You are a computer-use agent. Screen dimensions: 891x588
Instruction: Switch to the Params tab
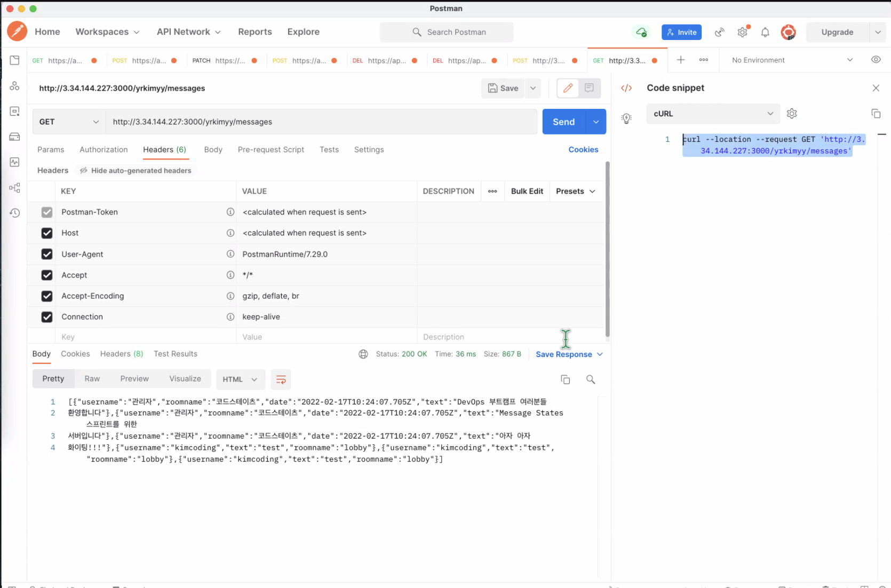(51, 150)
